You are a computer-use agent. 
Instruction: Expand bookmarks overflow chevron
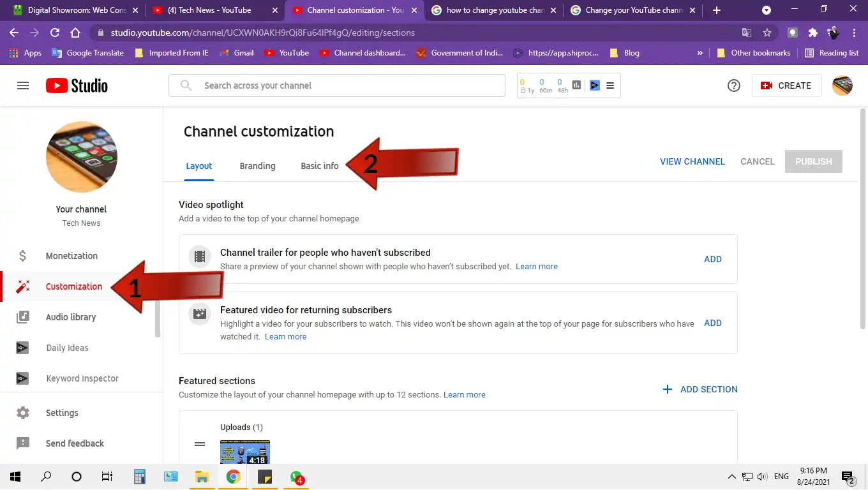pyautogui.click(x=700, y=53)
